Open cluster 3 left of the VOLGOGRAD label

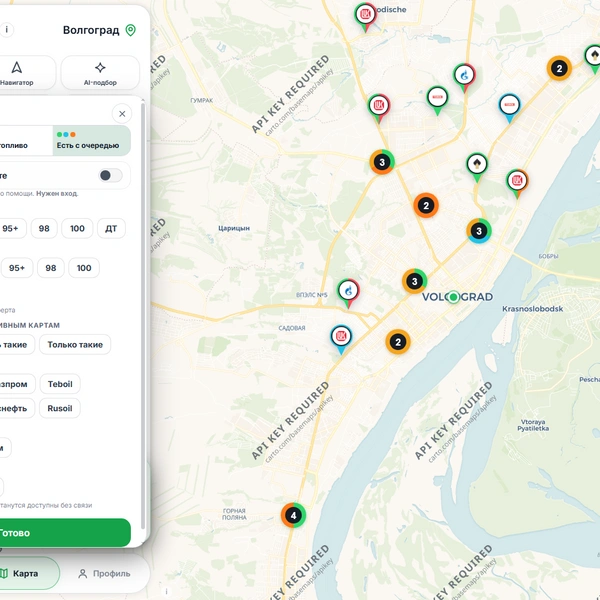tap(414, 281)
